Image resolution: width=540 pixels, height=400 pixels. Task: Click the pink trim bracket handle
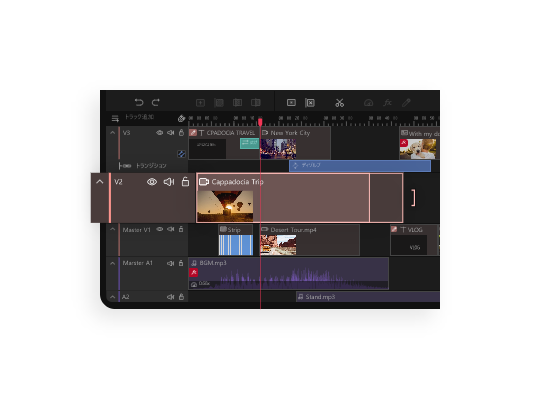pyautogui.click(x=413, y=198)
